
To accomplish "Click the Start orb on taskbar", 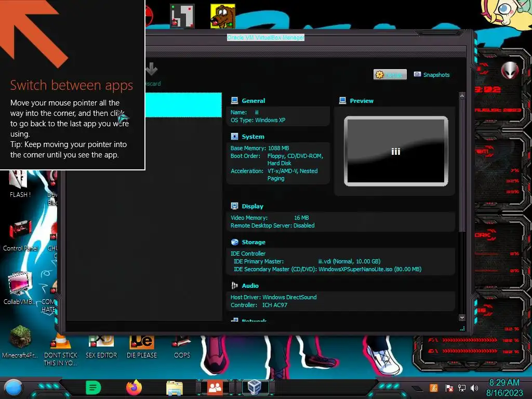I will (x=14, y=388).
